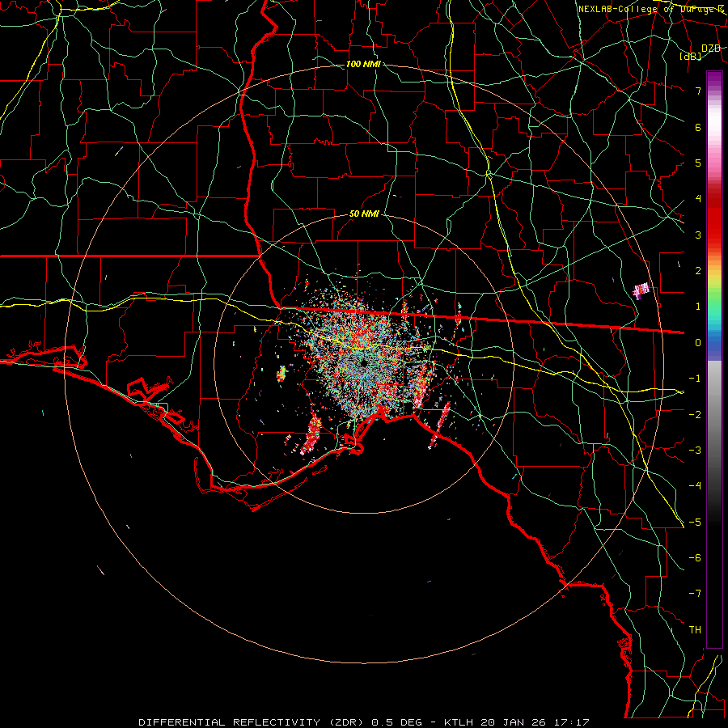Click the 50 NMI range ring label
The height and width of the screenshot is (728, 728).
pos(364,214)
